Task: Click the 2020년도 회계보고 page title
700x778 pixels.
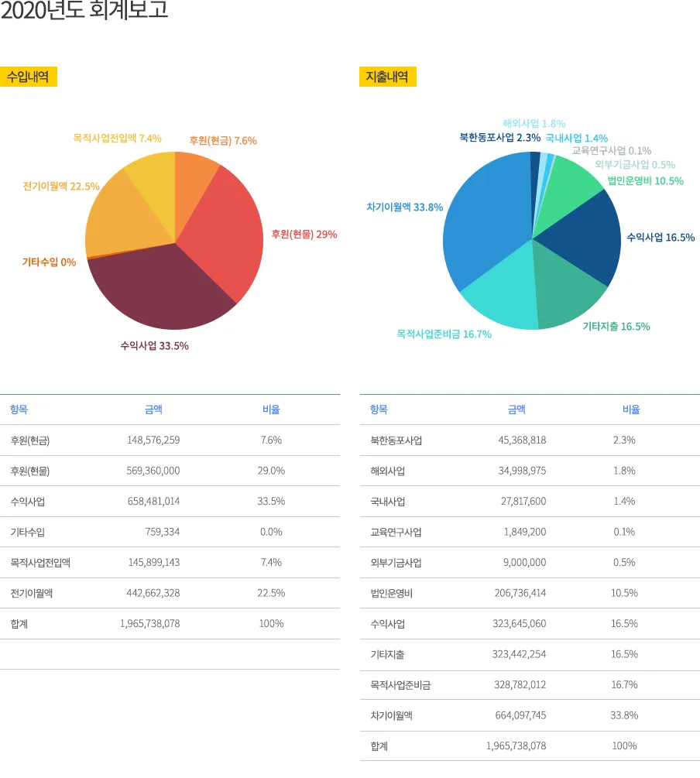Action: pyautogui.click(x=84, y=10)
